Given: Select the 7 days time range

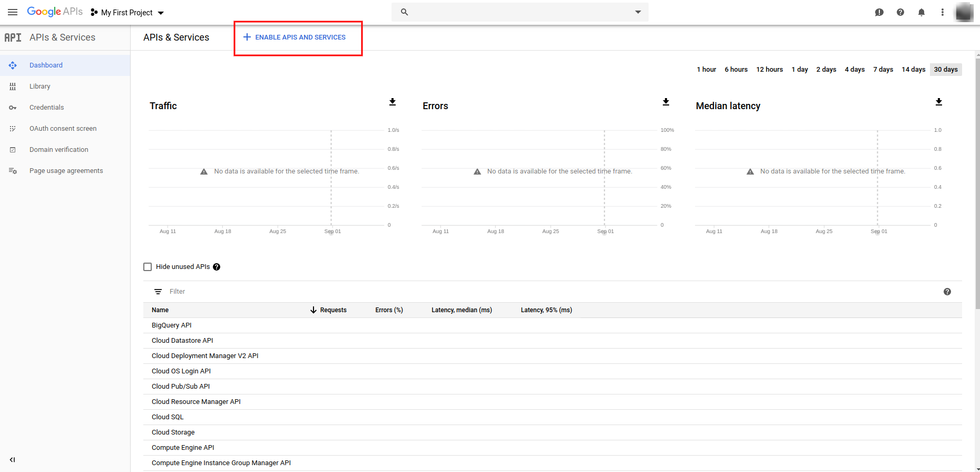Looking at the screenshot, I should click(x=883, y=70).
